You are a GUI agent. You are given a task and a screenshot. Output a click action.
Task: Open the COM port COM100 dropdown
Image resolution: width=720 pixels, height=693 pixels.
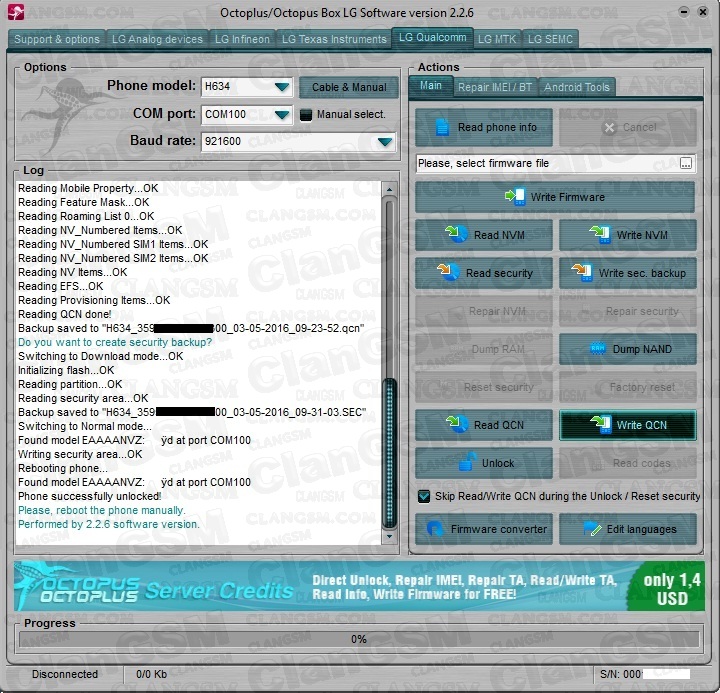coord(281,114)
